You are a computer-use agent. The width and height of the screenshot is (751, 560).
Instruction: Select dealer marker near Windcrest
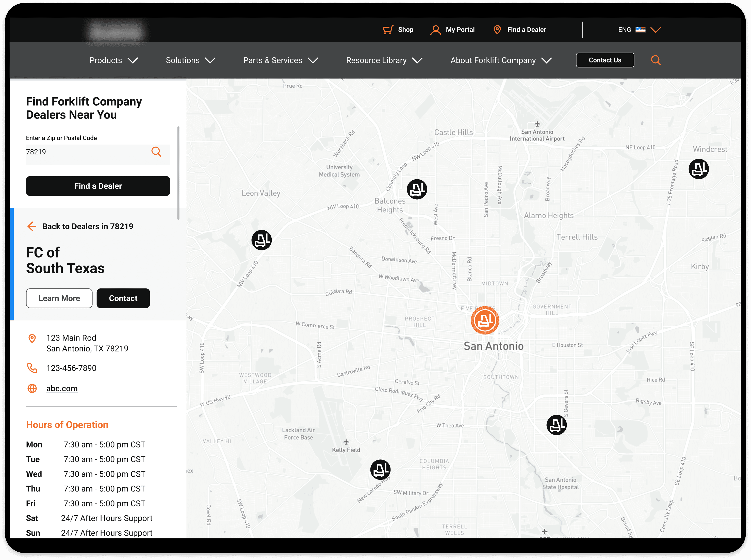click(x=698, y=169)
